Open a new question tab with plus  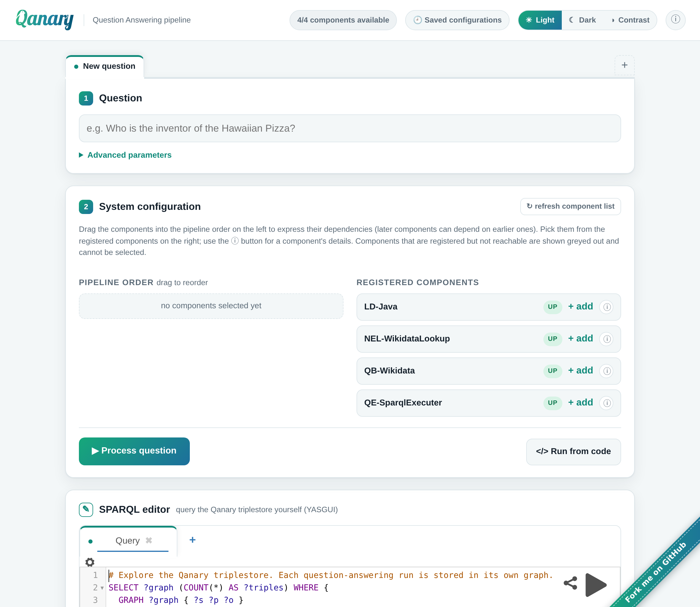point(624,65)
